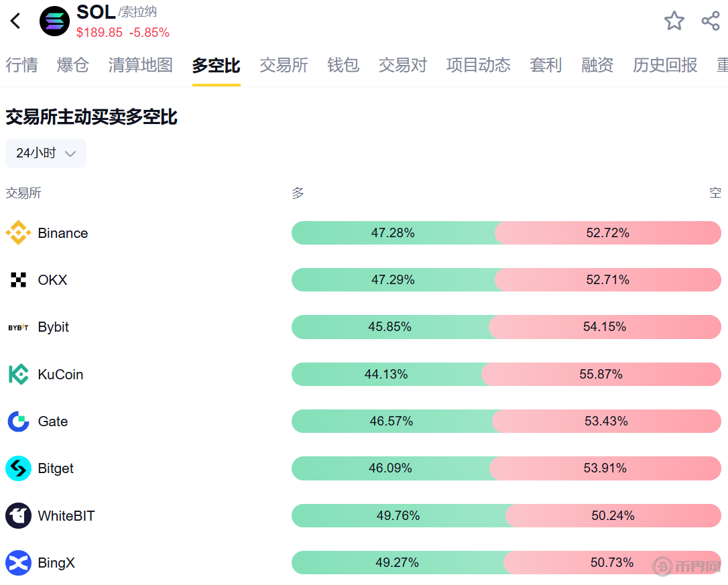Select the 交易所 tab
This screenshot has width=728, height=585.
pos(284,65)
